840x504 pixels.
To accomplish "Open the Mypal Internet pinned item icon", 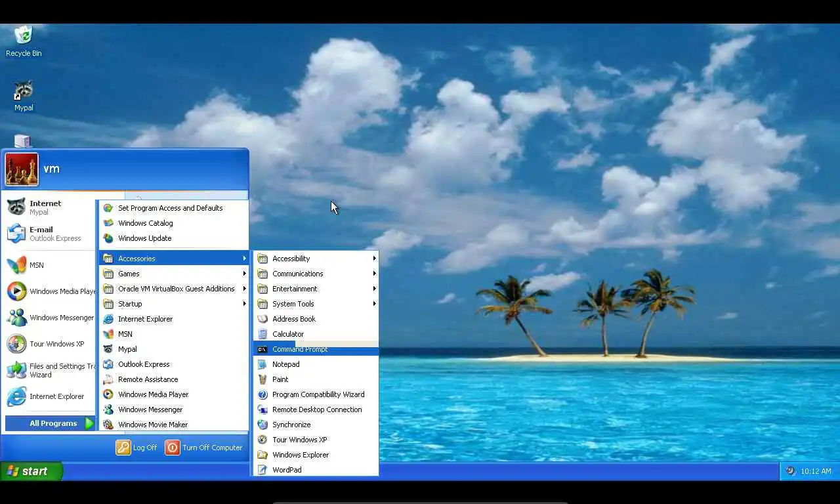I will tap(16, 207).
